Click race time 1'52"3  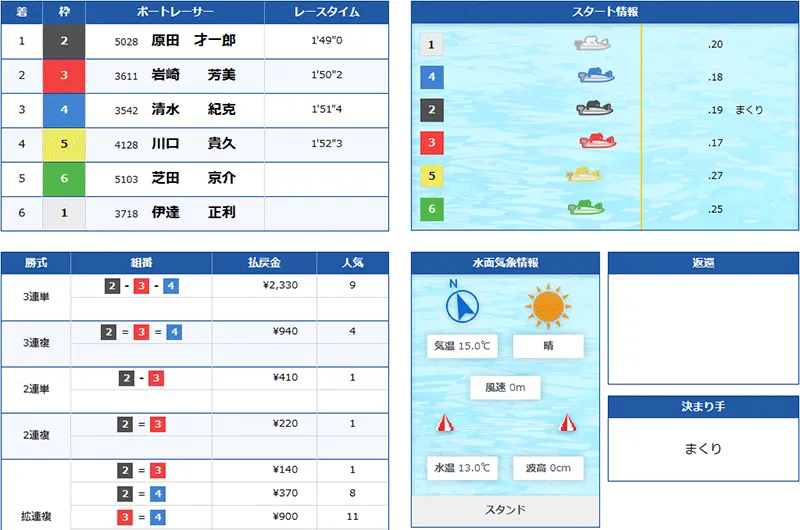click(x=327, y=143)
